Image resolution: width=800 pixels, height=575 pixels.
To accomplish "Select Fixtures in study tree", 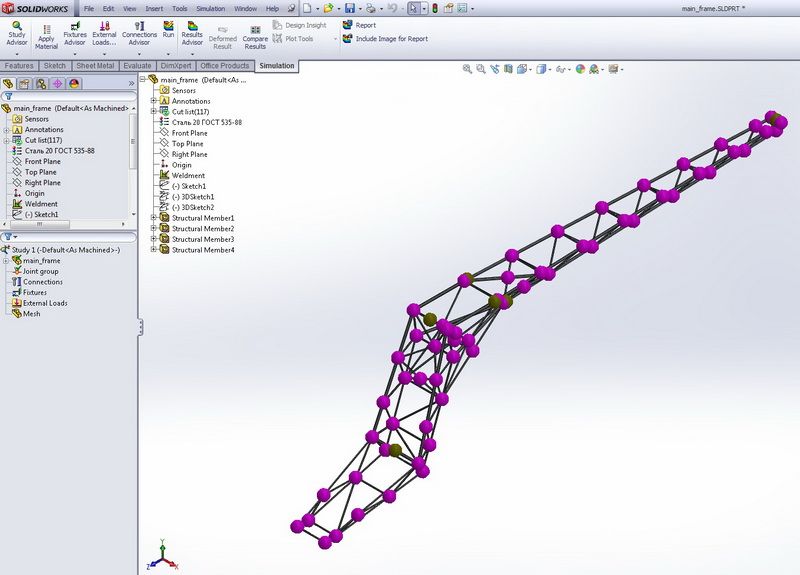I will pyautogui.click(x=29, y=292).
